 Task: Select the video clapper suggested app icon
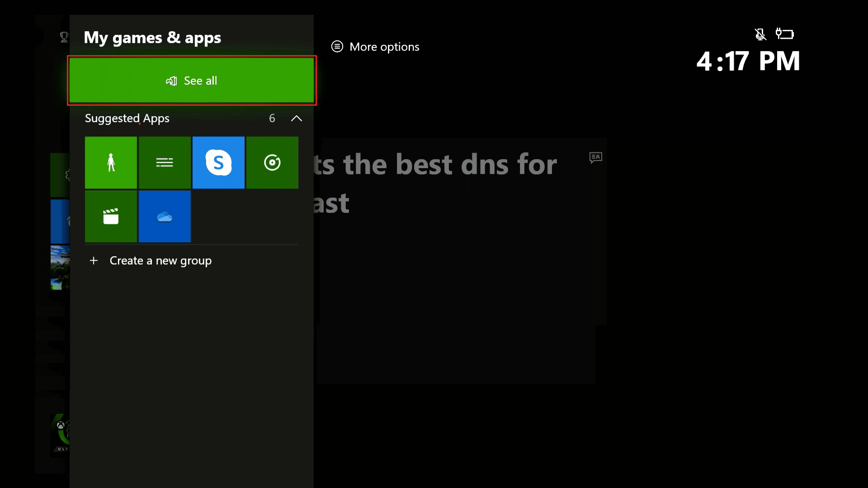pyautogui.click(x=111, y=216)
